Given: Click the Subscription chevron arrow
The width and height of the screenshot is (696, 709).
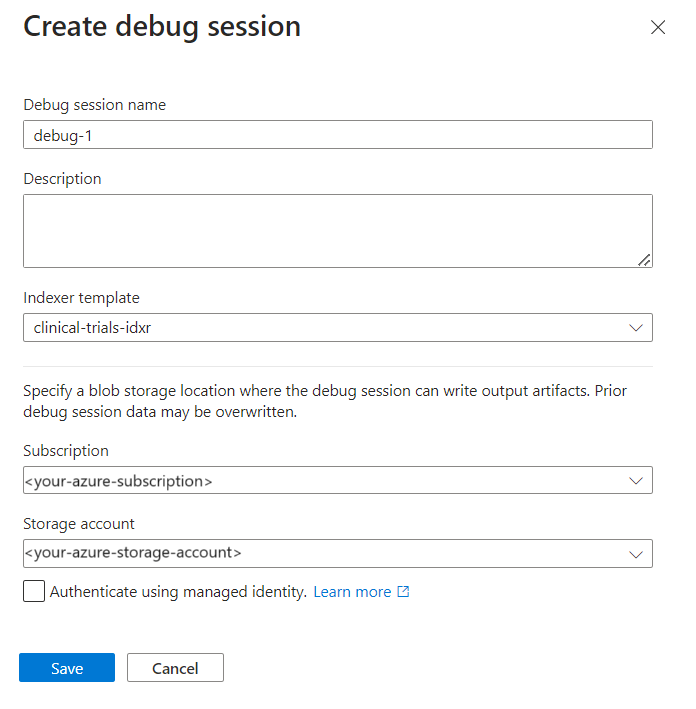Looking at the screenshot, I should click(636, 481).
